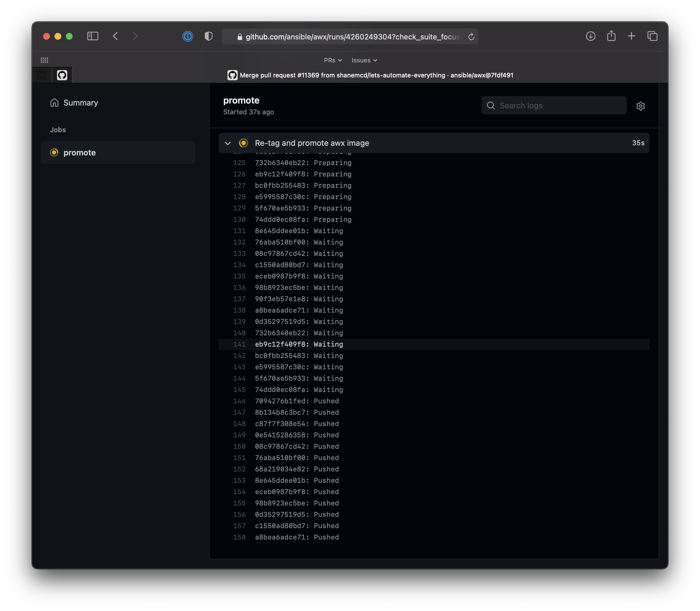Open the Downloads icon in toolbar
Screen dimensions: 700x611
point(590,36)
